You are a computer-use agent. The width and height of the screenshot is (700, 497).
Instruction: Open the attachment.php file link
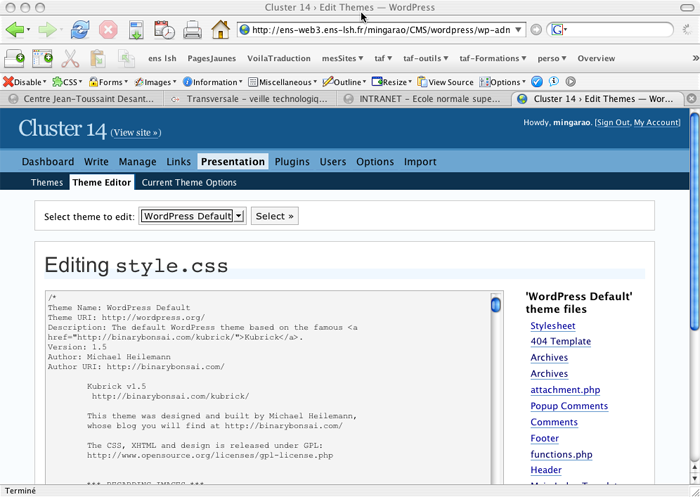[565, 390]
